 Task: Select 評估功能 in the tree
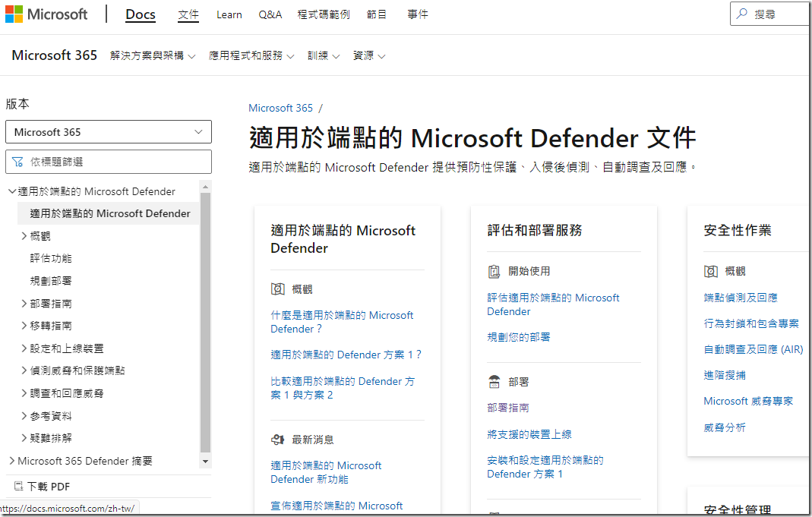pyautogui.click(x=51, y=258)
